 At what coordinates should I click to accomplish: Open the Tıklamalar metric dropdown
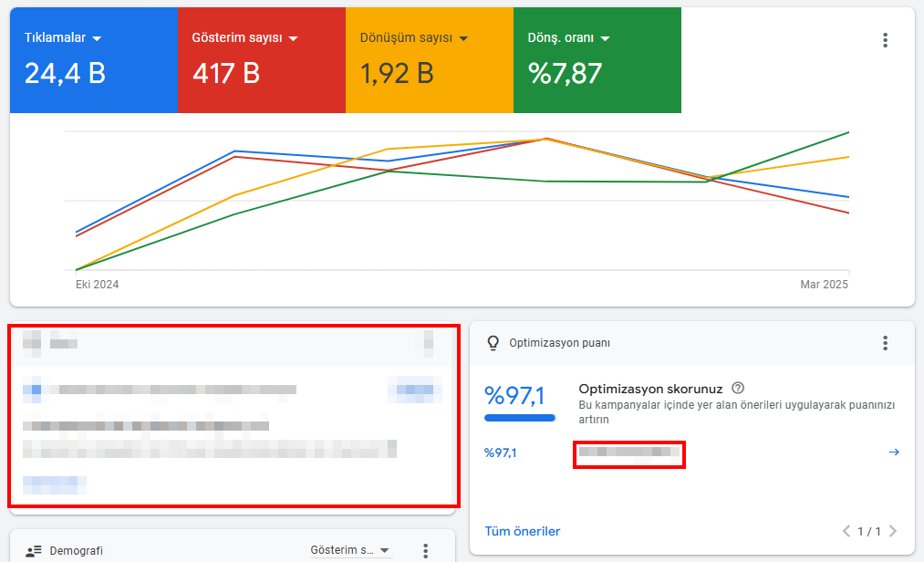97,38
